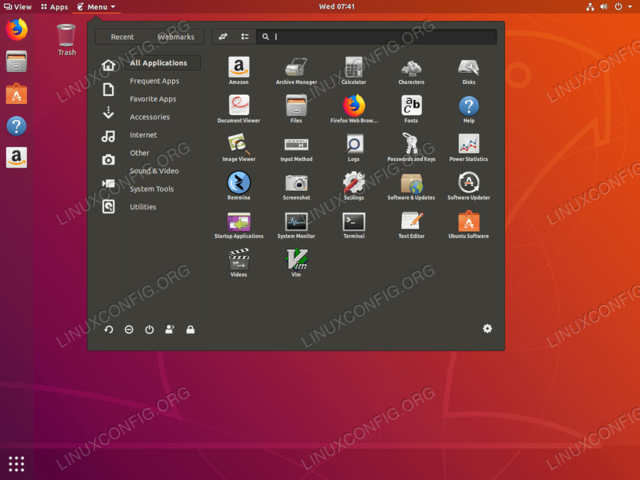Launch Software & Updates
640x480 pixels.
[x=411, y=186]
